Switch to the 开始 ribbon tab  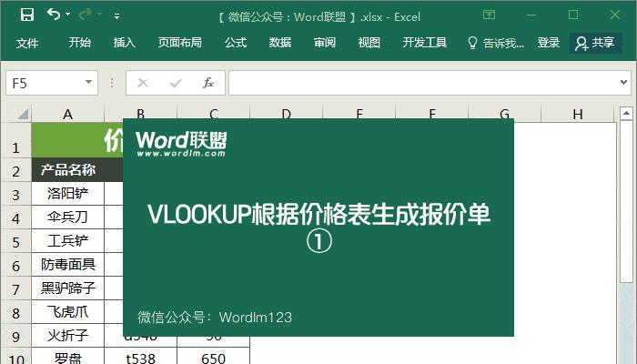click(x=80, y=42)
